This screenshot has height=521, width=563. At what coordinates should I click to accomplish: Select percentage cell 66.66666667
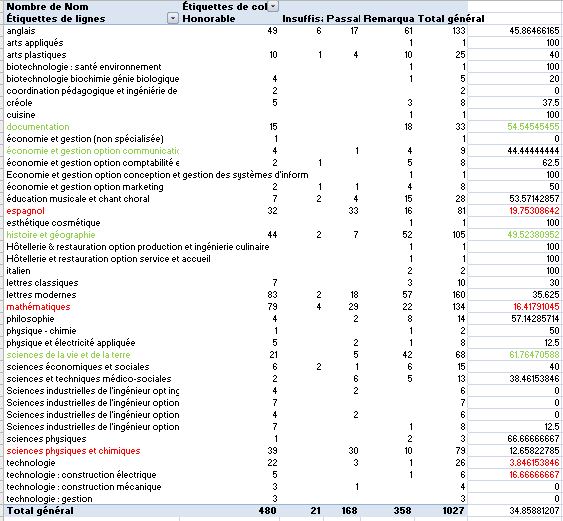point(533,439)
